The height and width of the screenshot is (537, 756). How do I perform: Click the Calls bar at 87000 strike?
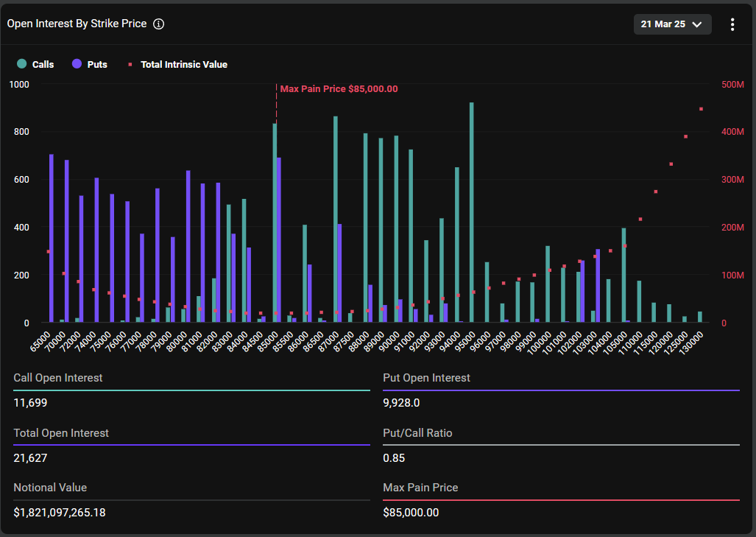336,221
